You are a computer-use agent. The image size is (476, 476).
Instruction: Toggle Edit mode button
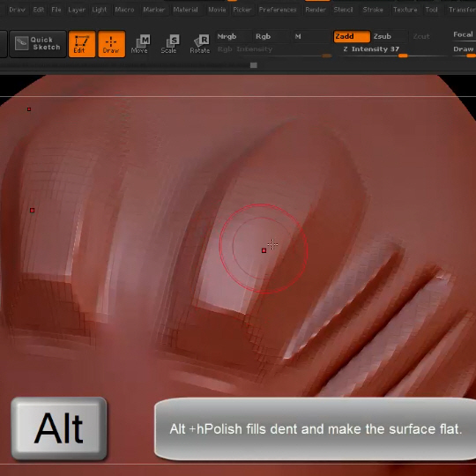coord(82,44)
